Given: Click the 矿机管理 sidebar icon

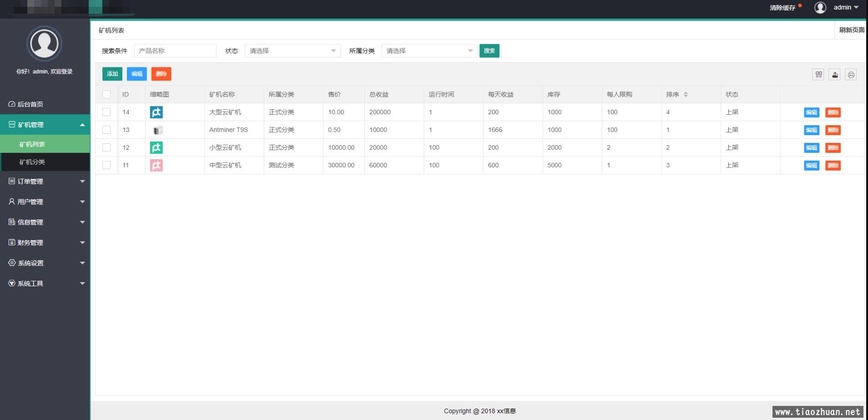Looking at the screenshot, I should (x=12, y=125).
